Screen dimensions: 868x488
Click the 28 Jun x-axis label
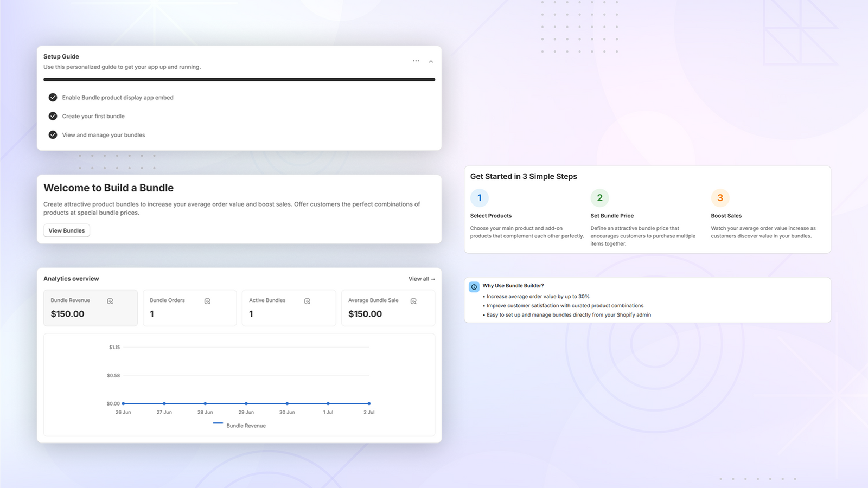tap(205, 412)
